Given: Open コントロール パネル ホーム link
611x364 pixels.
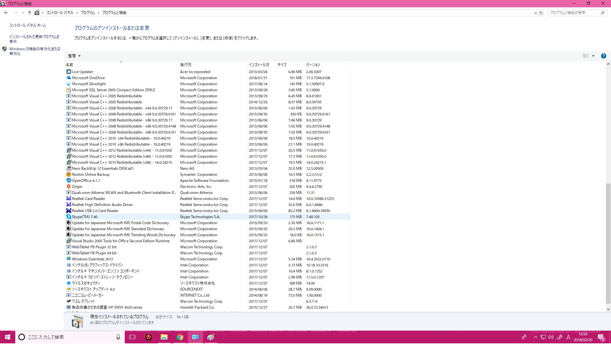Looking at the screenshot, I should (27, 25).
